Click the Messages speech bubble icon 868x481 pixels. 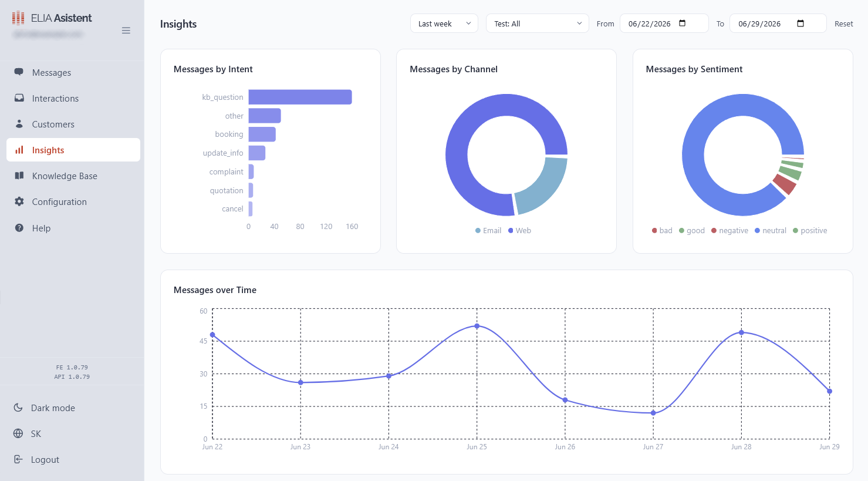pos(19,72)
